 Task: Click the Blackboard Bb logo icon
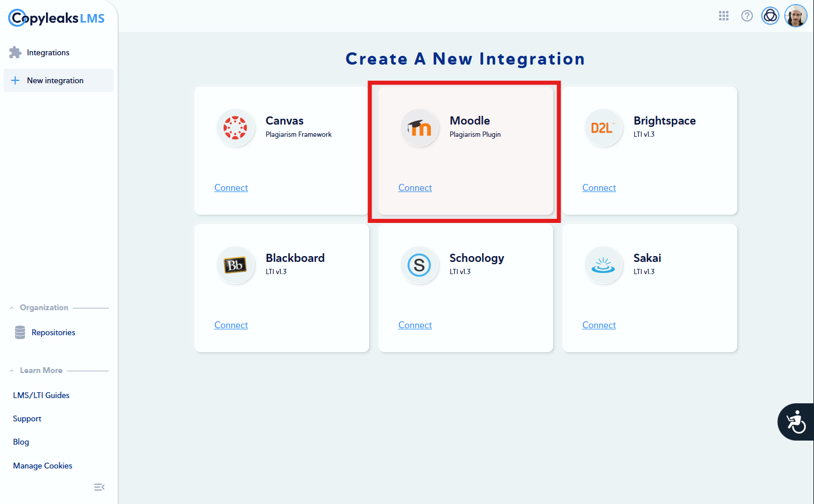236,265
